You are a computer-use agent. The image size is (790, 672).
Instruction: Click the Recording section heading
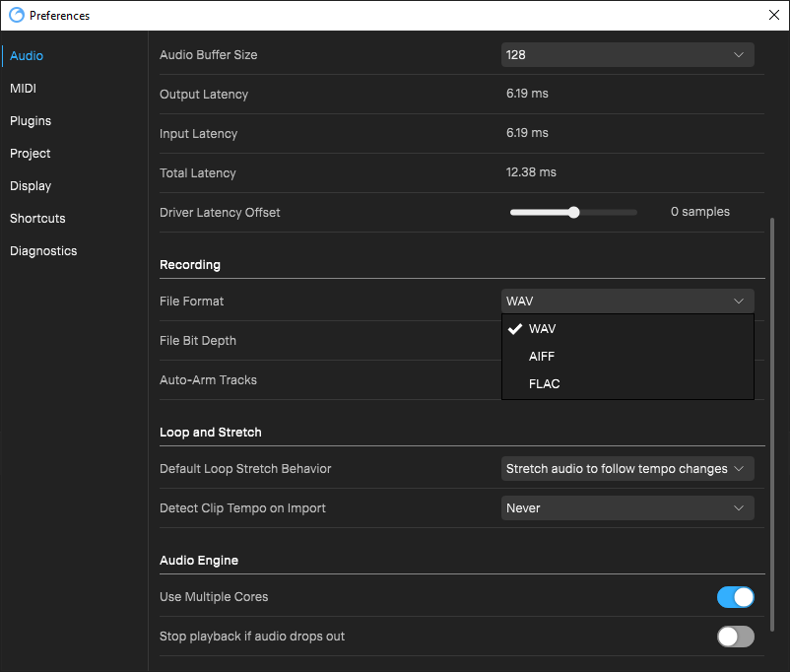coord(190,265)
